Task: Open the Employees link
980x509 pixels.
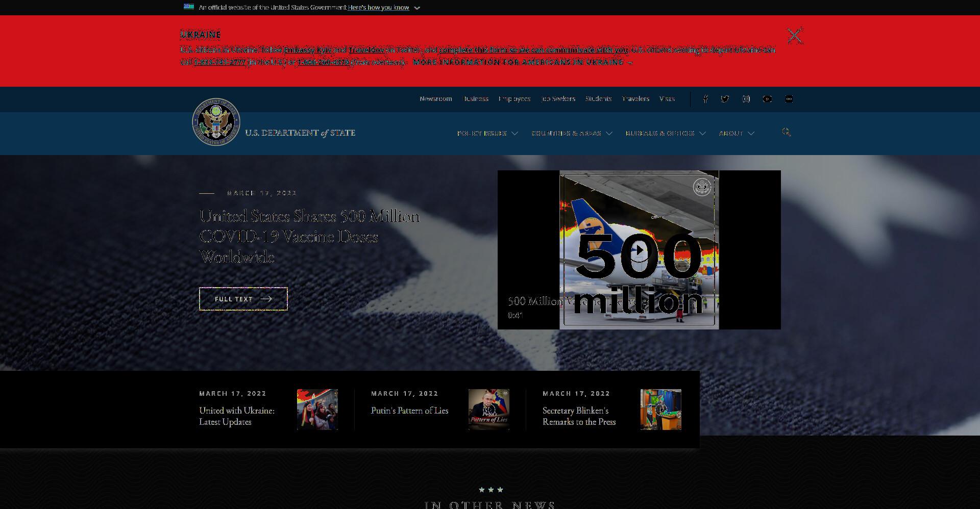Action: (514, 99)
